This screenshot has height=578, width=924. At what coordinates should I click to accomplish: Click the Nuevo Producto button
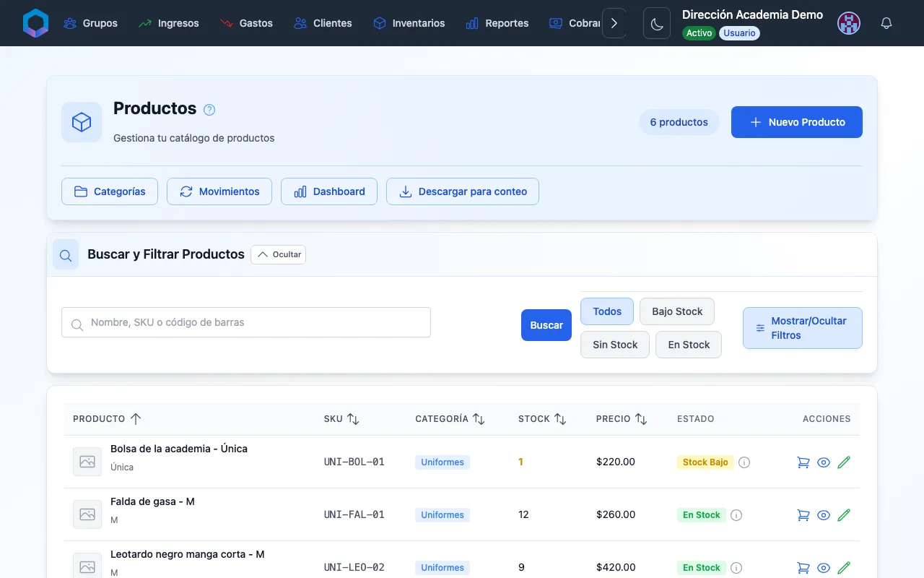pos(797,122)
